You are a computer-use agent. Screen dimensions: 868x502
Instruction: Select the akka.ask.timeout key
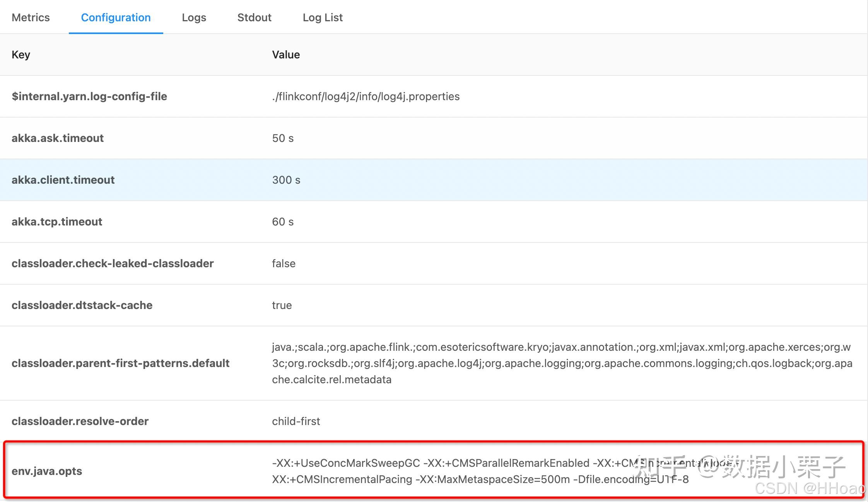pos(58,138)
